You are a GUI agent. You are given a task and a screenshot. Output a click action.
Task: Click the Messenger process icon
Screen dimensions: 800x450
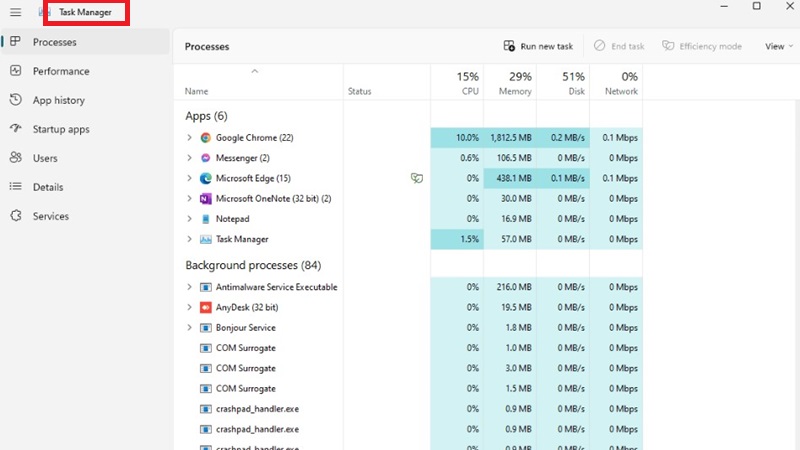coord(205,158)
